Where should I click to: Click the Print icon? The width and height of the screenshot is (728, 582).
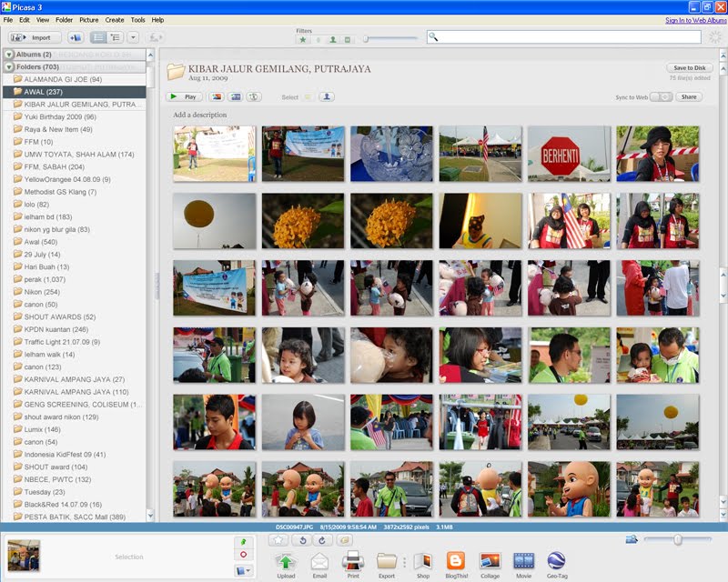[x=353, y=562]
